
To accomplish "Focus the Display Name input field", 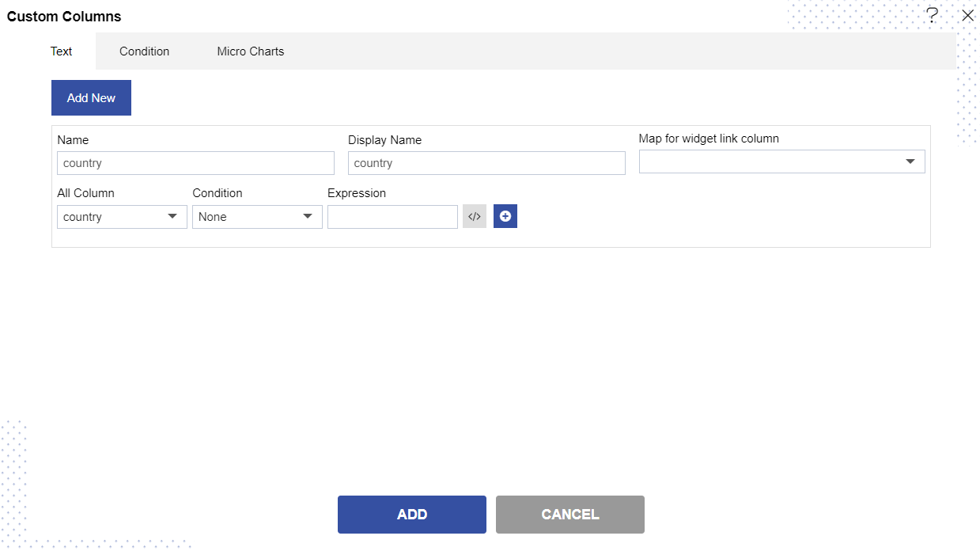I will tap(486, 163).
